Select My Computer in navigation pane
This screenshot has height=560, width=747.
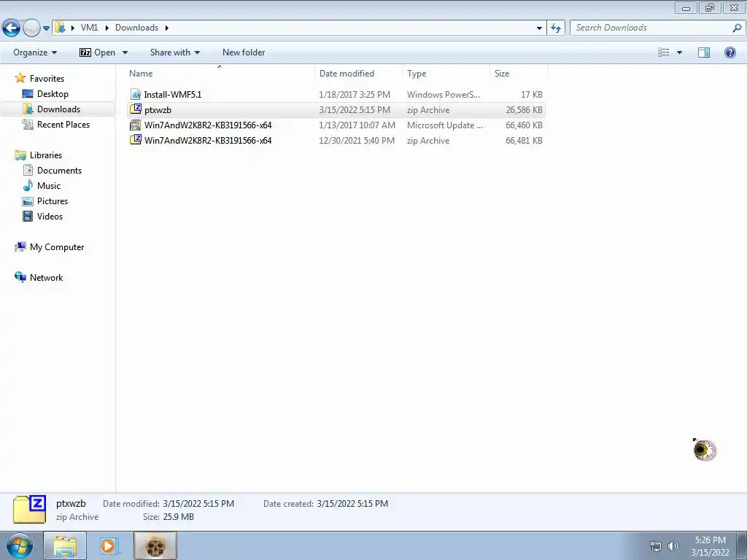pos(57,246)
